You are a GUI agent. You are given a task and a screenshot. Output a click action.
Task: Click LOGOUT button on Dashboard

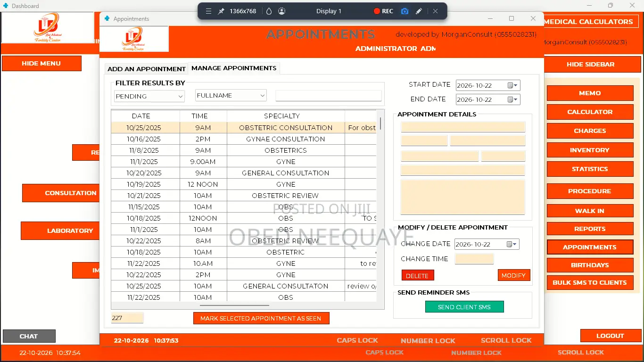(610, 336)
